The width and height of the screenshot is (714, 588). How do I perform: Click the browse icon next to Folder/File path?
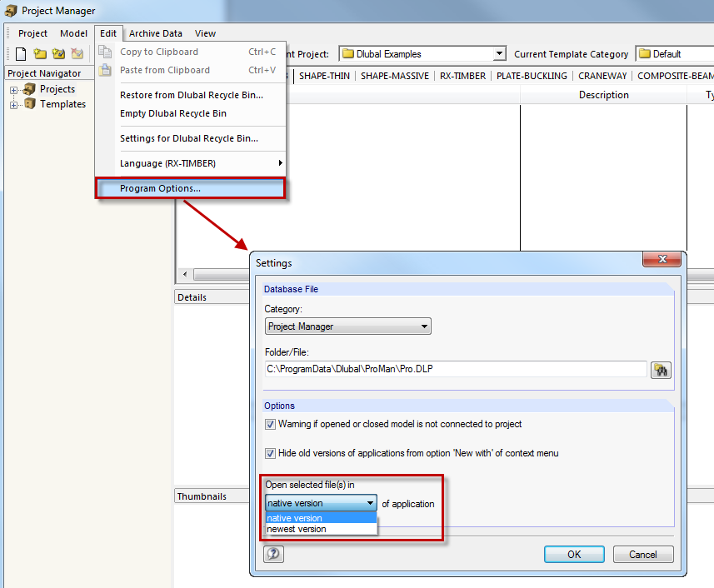point(661,370)
